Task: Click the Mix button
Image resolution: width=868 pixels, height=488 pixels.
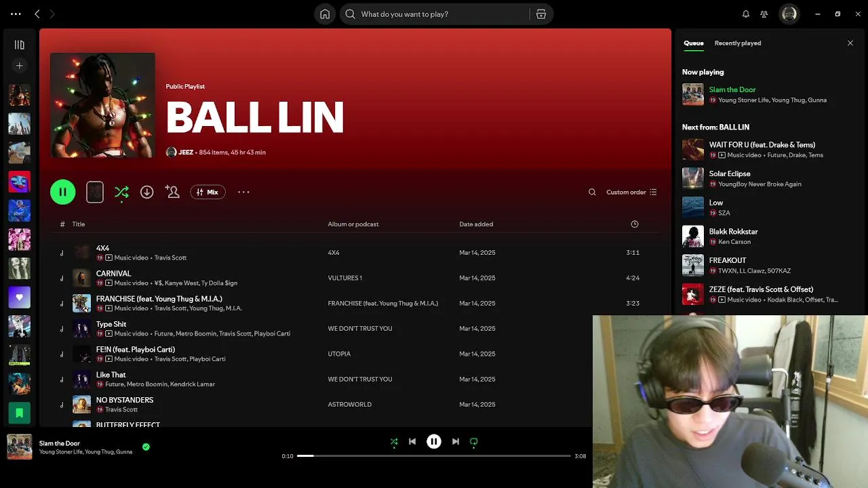Action: (x=208, y=192)
